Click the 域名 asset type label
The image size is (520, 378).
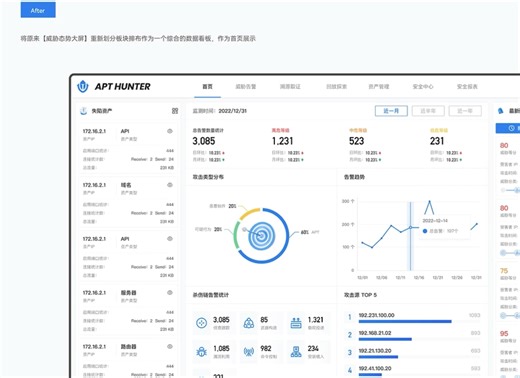click(126, 185)
